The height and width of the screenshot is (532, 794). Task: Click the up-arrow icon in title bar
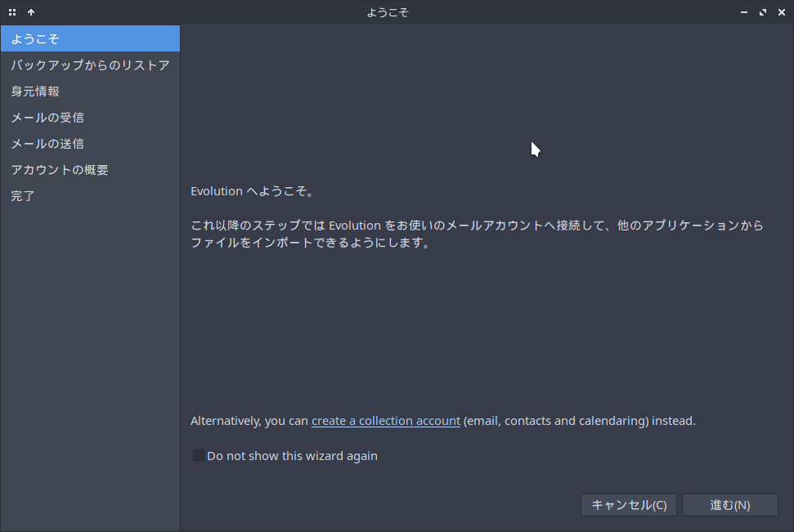click(31, 12)
